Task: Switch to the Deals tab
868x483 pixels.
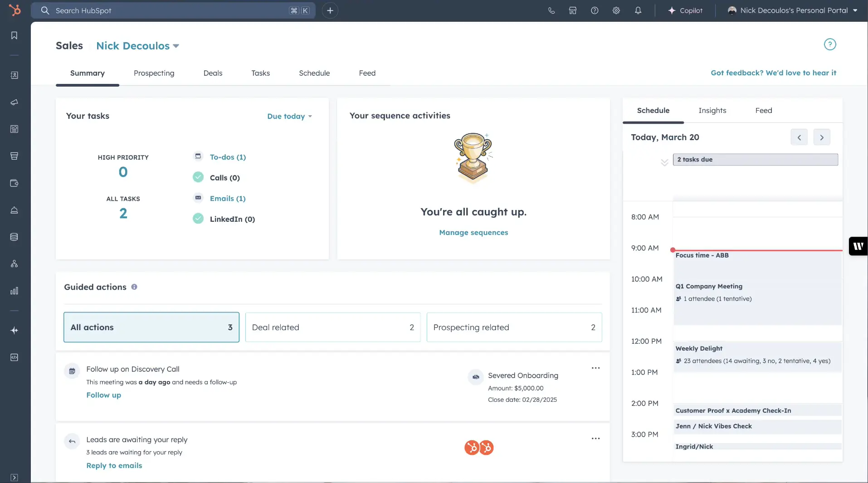Action: click(x=213, y=73)
